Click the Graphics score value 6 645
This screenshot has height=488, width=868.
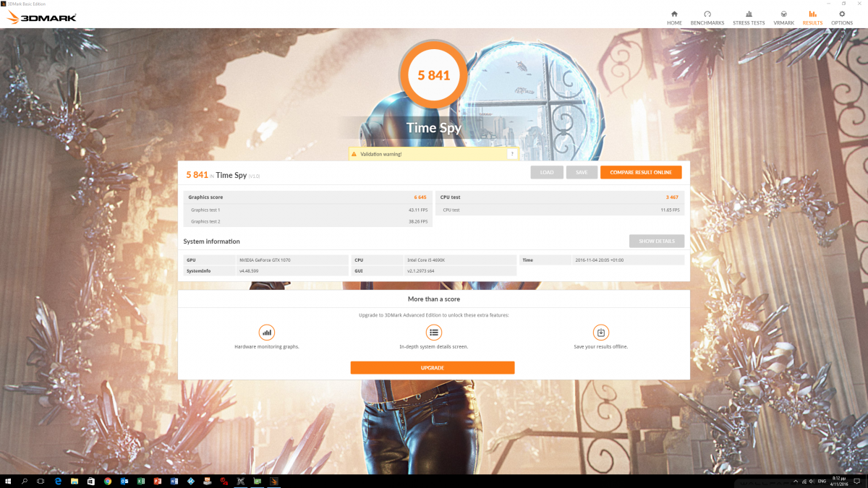tap(420, 197)
